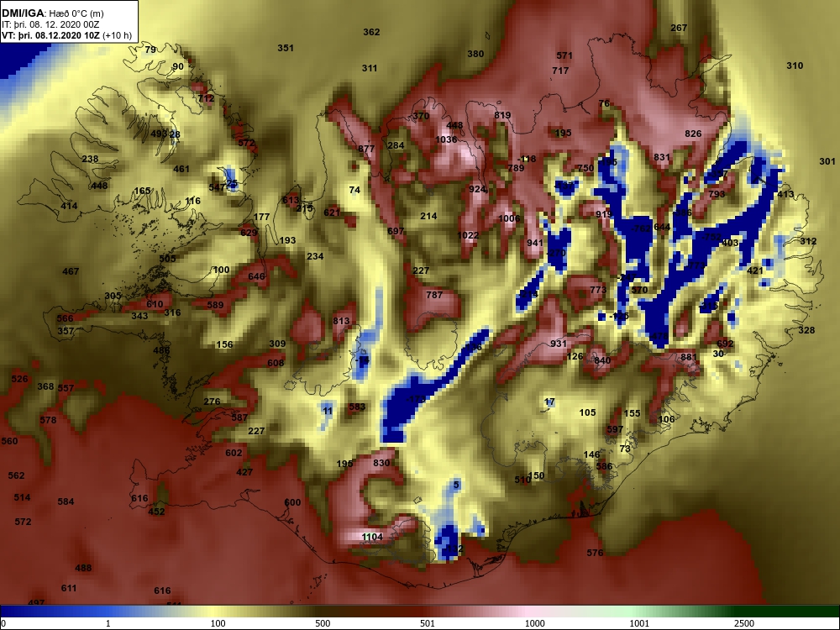Click the map value '787'

point(434,295)
